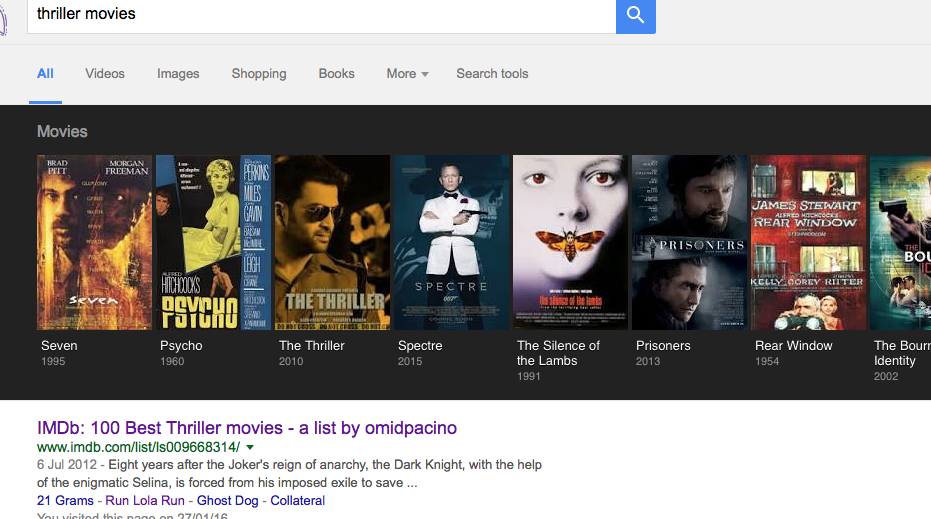Open the Books tab
The width and height of the screenshot is (931, 519).
(337, 74)
